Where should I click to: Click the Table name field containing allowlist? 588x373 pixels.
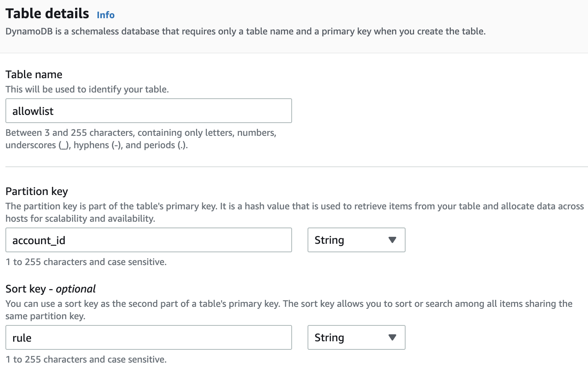click(148, 111)
